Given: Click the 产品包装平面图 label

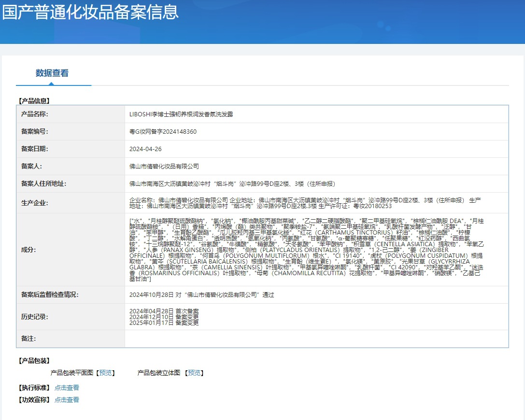Looking at the screenshot, I should [71, 373].
